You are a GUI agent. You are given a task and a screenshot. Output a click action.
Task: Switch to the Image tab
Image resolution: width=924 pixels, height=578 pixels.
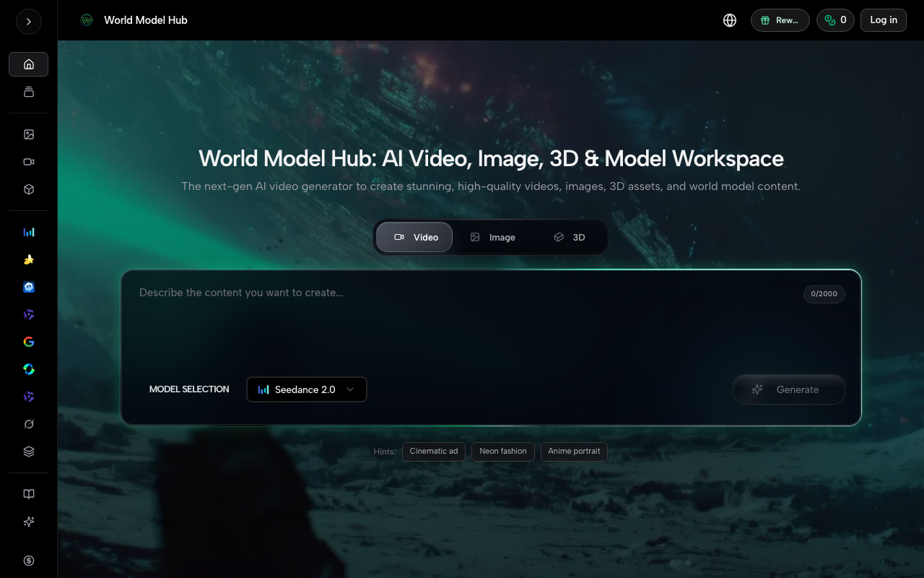coord(492,237)
